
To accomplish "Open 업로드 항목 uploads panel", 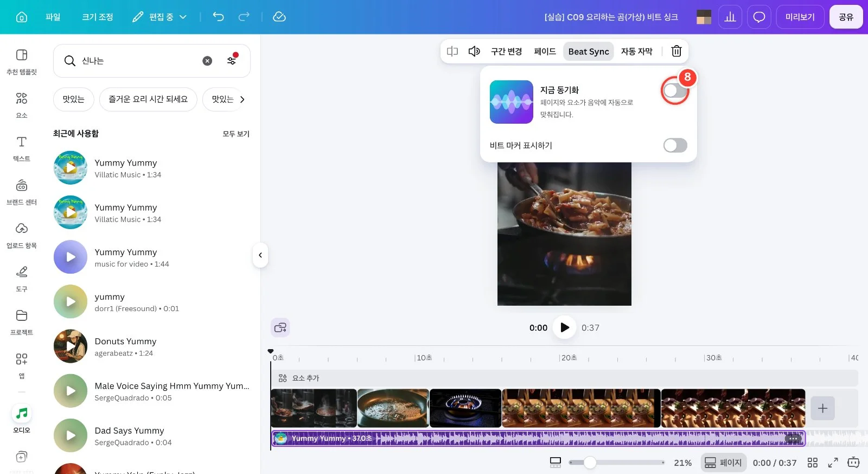I will tap(22, 235).
